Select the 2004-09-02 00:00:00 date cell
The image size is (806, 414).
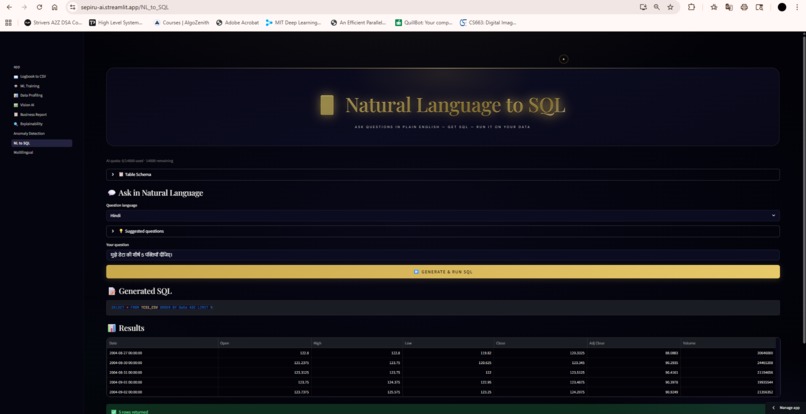(162, 392)
